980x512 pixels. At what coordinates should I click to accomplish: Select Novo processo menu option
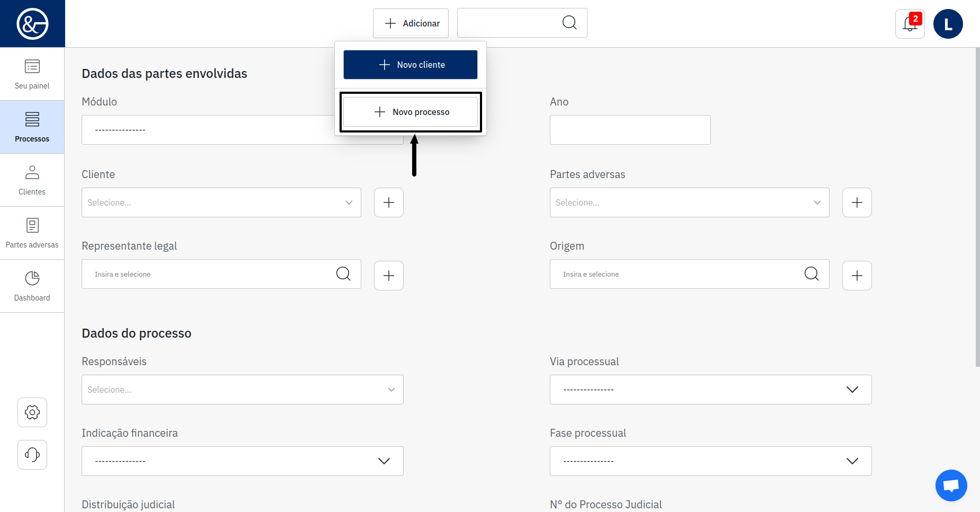coord(411,112)
